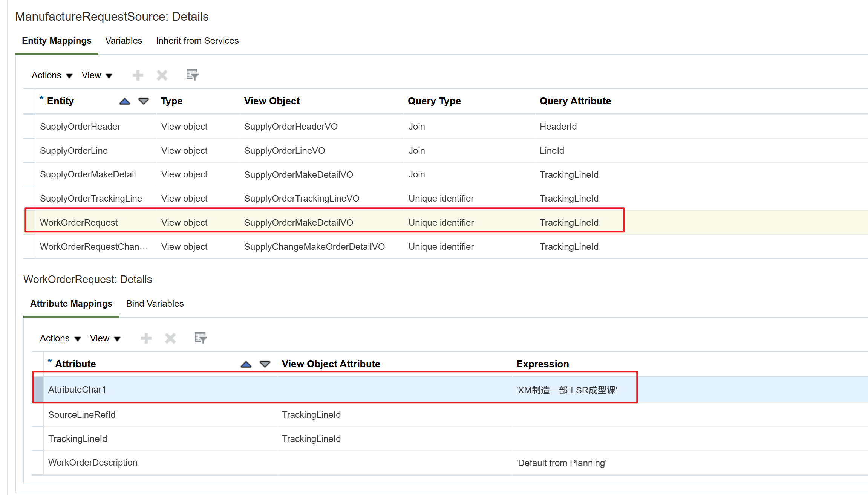Open the View menu above the entity table
Image resolution: width=868 pixels, height=495 pixels.
pos(96,75)
